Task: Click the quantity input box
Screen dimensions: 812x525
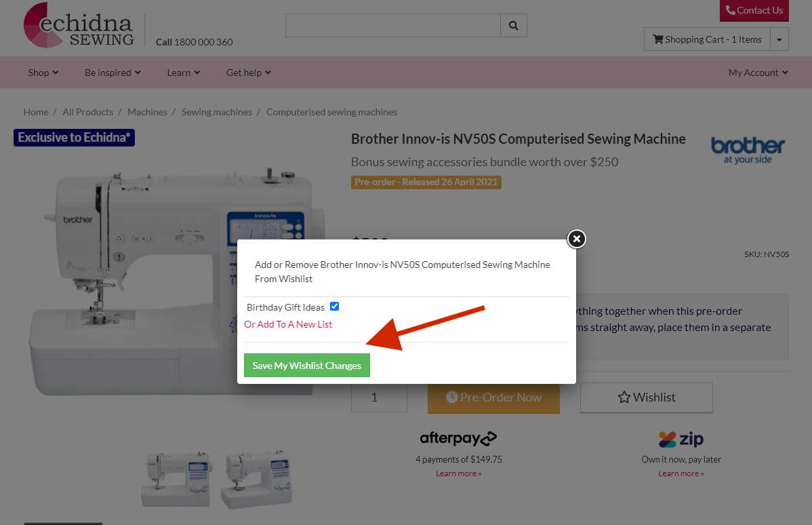Action: pos(379,397)
